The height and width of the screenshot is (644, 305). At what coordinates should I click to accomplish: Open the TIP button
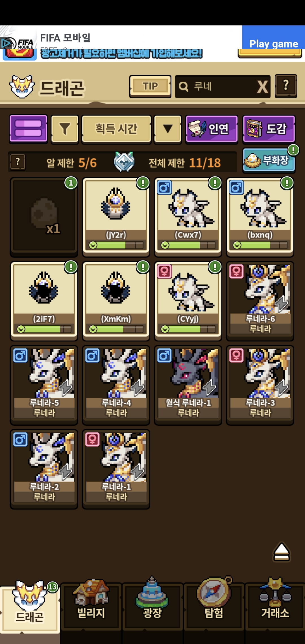point(150,86)
